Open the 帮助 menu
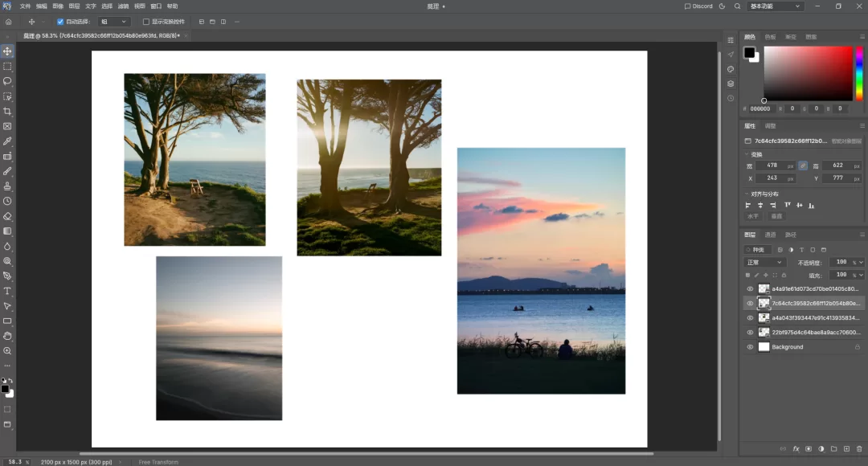This screenshot has width=868, height=466. click(x=172, y=6)
